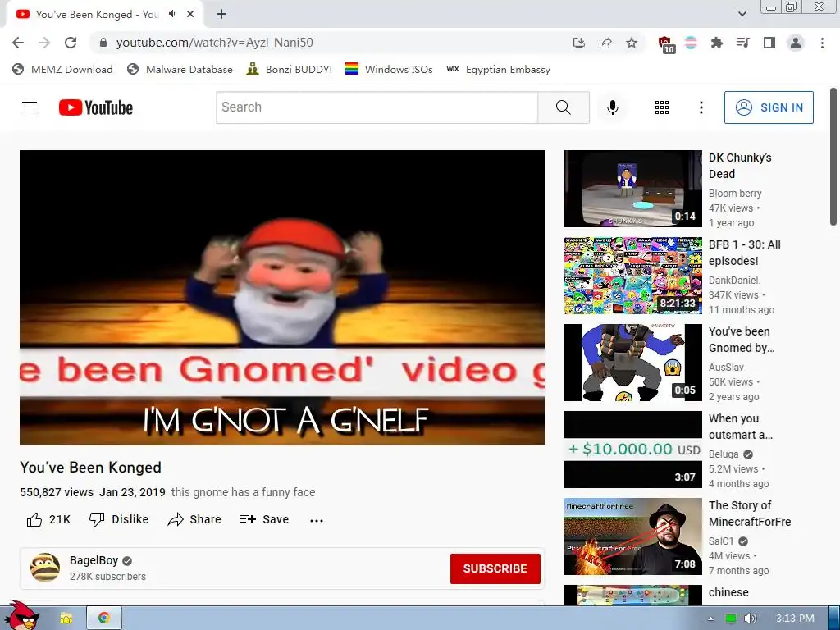Search with voice microphone icon
The width and height of the screenshot is (840, 630).
pos(612,107)
